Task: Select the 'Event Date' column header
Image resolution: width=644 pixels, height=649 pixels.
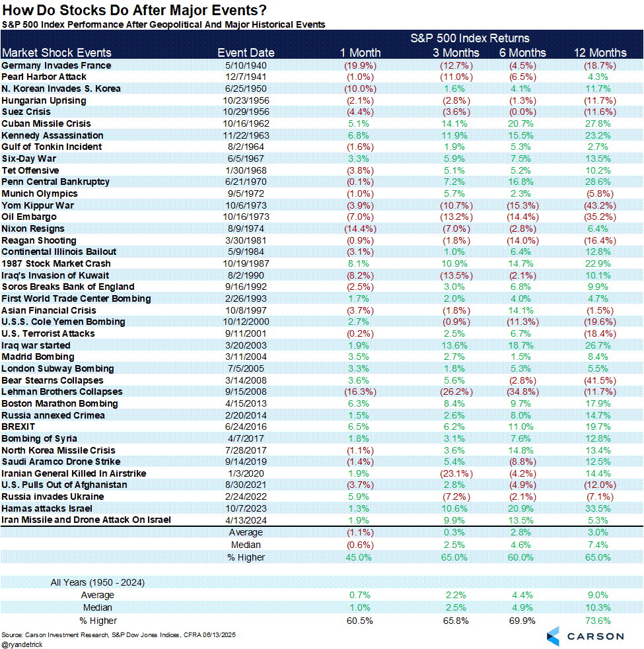Action: [246, 53]
